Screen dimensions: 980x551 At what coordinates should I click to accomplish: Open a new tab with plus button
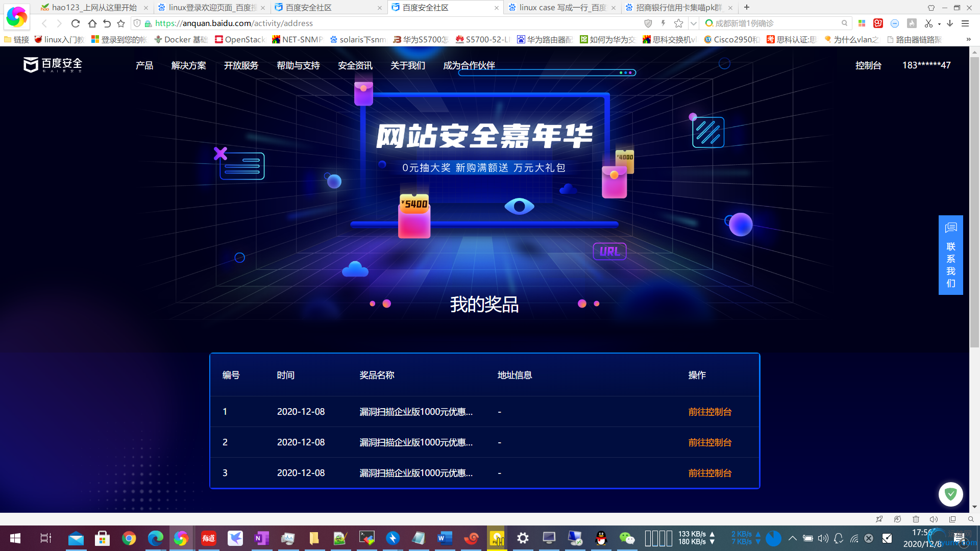[x=747, y=7]
